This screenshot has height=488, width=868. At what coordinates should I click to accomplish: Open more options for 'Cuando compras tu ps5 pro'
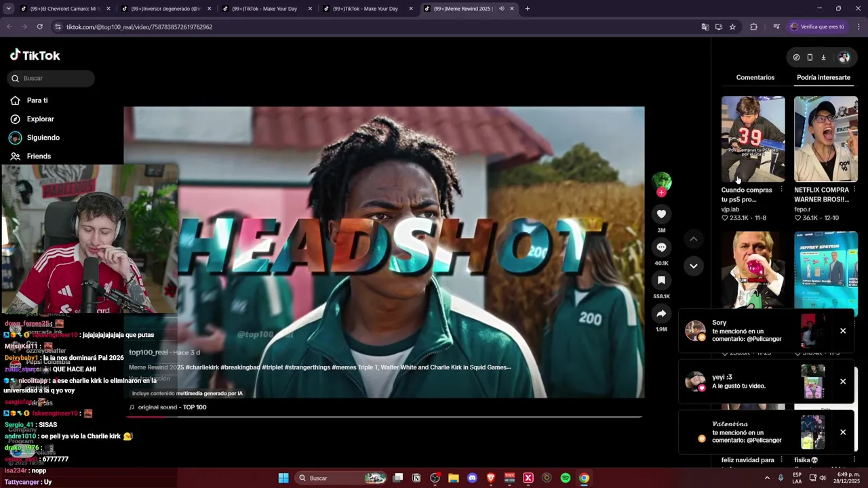click(781, 190)
